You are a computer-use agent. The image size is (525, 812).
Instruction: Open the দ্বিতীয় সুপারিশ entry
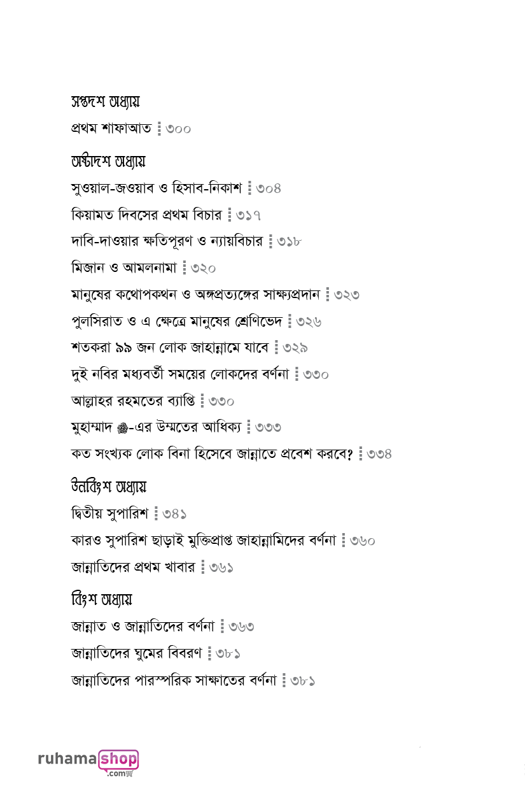click(x=109, y=513)
